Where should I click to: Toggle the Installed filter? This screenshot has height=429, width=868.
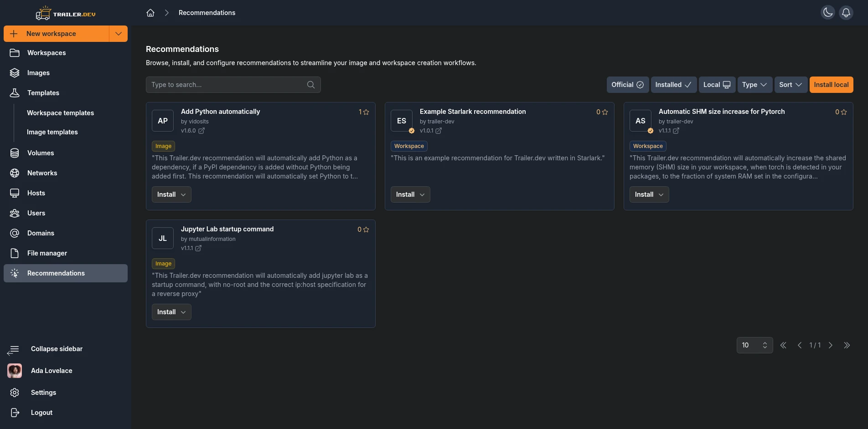[x=673, y=85]
